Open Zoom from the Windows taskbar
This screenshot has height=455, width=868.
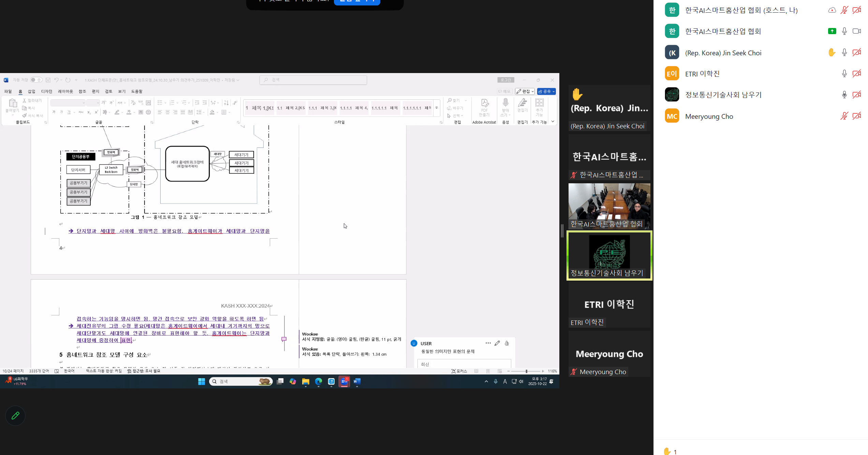[344, 382]
